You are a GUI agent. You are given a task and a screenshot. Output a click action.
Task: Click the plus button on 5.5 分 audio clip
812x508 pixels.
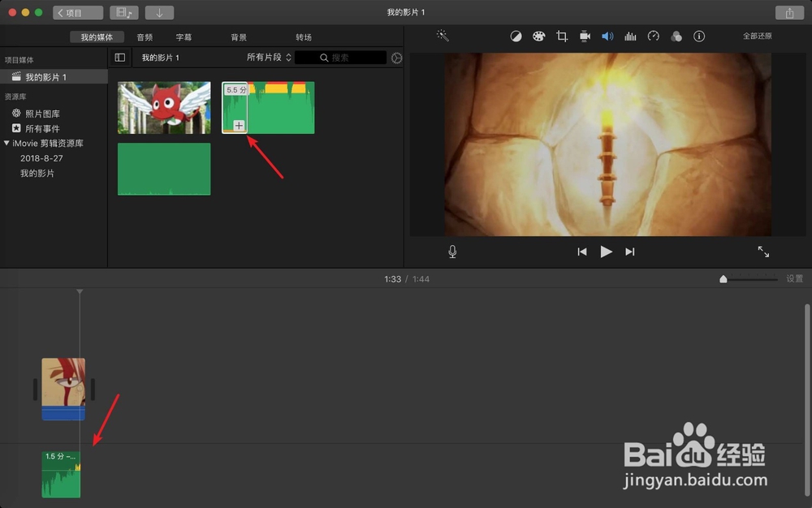(x=239, y=126)
